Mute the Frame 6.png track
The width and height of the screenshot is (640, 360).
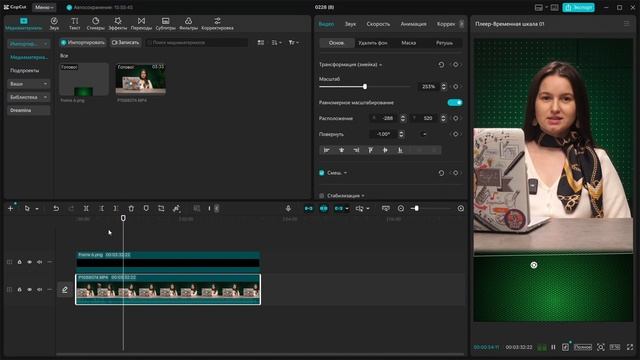40,262
